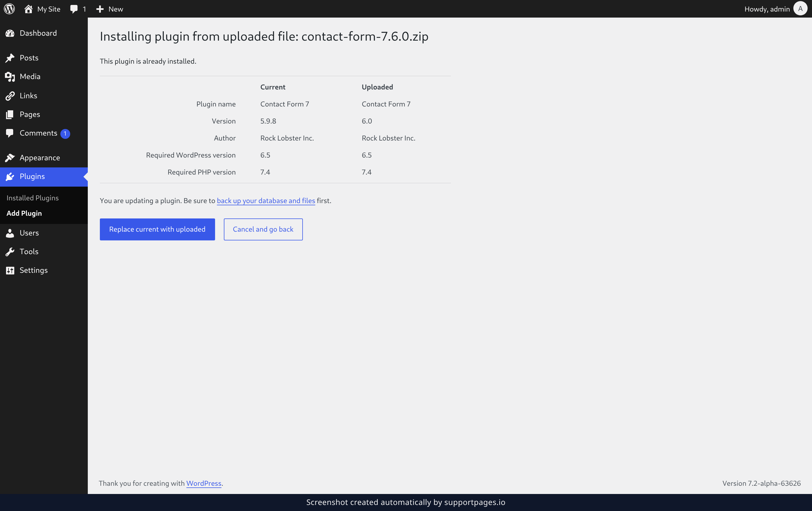Click the WordPress logo icon

(9, 9)
